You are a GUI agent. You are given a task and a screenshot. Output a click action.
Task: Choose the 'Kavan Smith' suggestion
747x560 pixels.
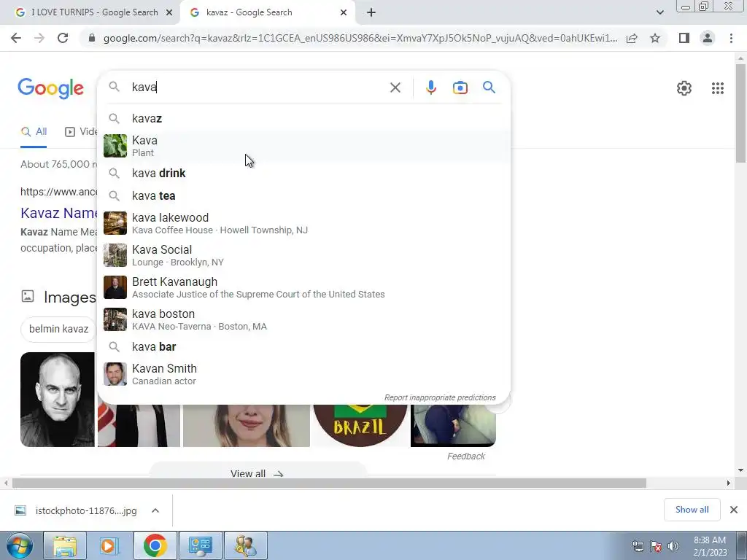point(303,374)
